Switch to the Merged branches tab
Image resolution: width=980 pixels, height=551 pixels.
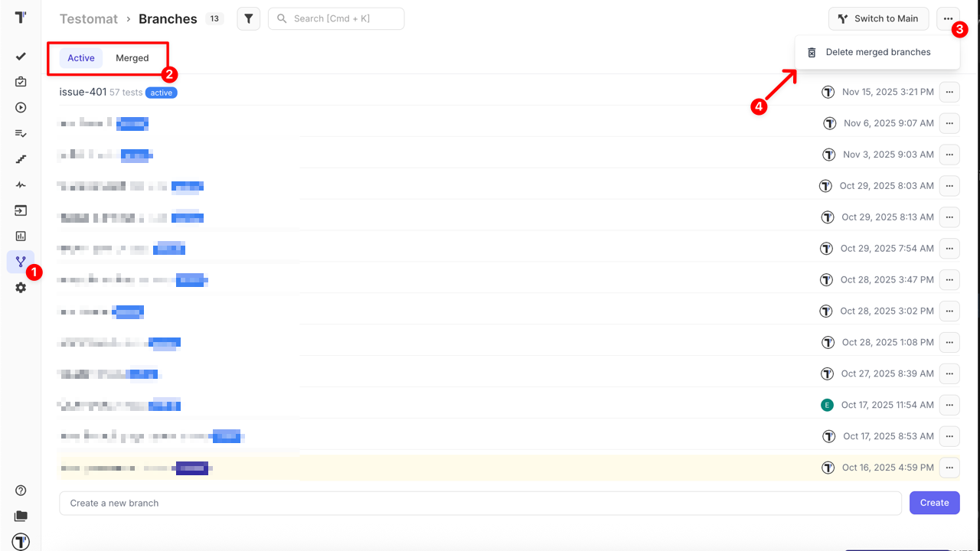(x=132, y=58)
